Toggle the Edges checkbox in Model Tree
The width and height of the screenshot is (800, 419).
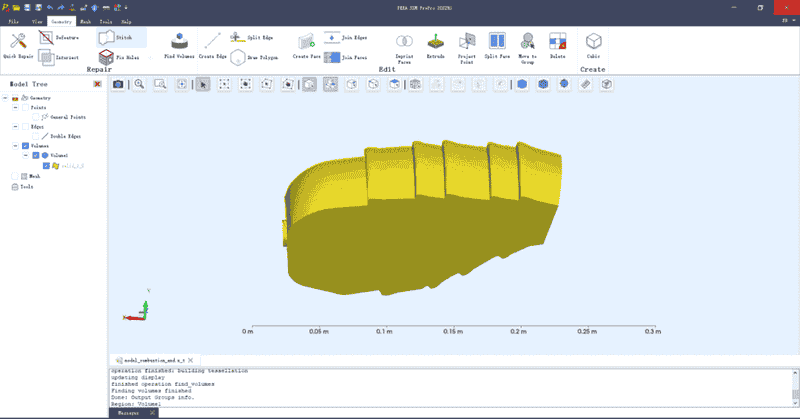[26, 127]
